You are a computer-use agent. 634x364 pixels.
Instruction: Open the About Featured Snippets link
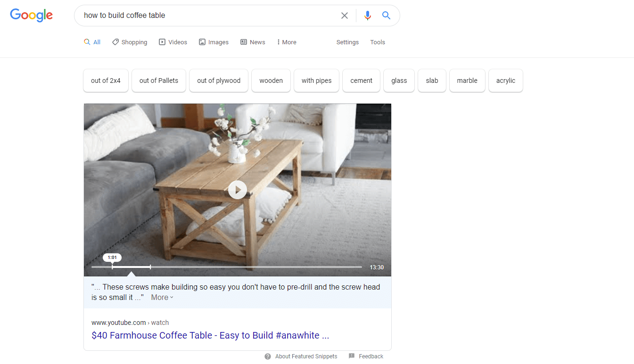coord(306,356)
